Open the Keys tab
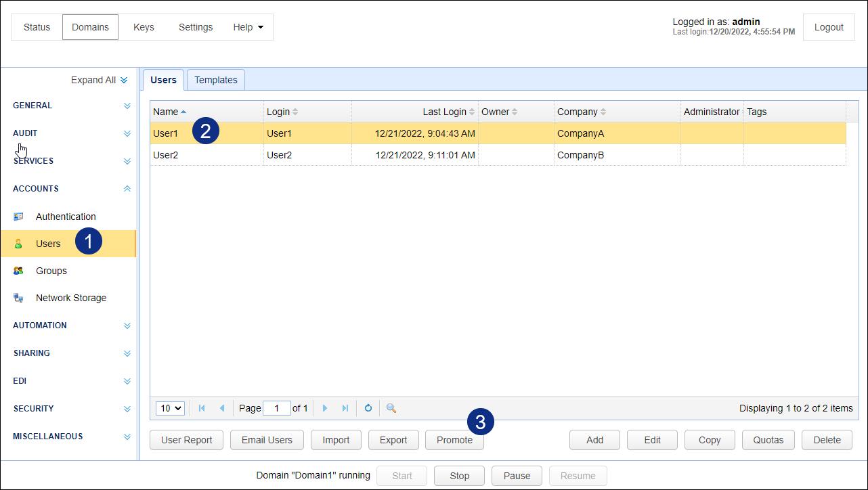 (x=144, y=27)
